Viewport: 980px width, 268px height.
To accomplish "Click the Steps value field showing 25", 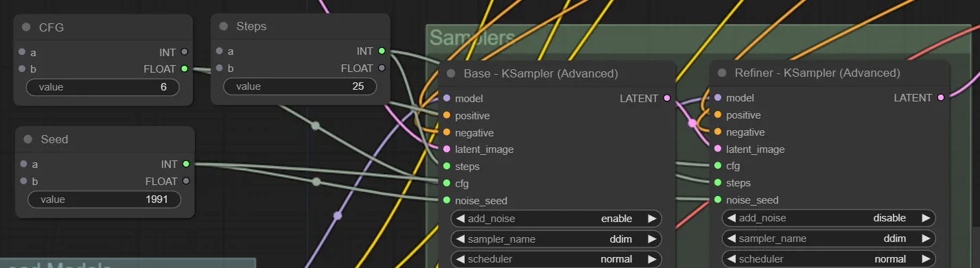I will (x=300, y=86).
